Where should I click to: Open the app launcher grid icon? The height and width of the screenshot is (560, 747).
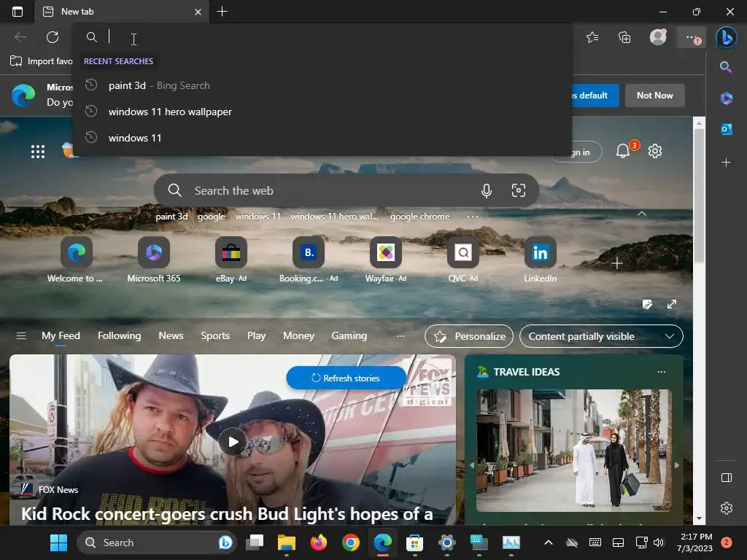[38, 152]
